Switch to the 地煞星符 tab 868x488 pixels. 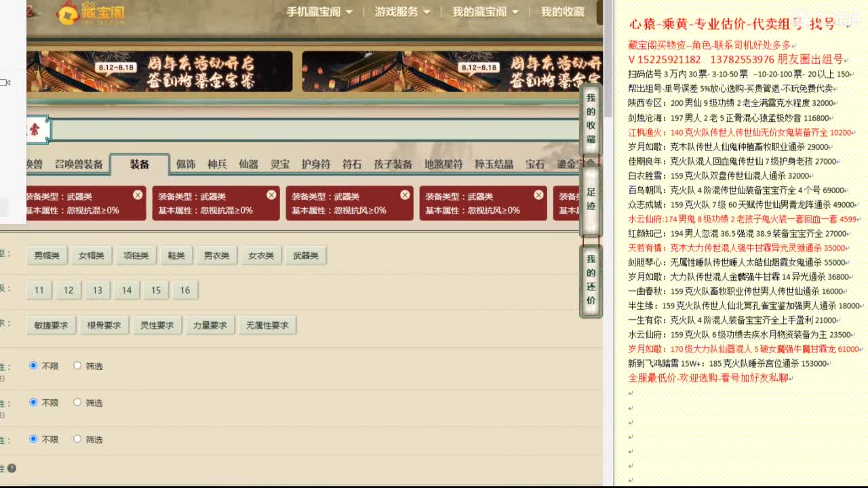(443, 164)
